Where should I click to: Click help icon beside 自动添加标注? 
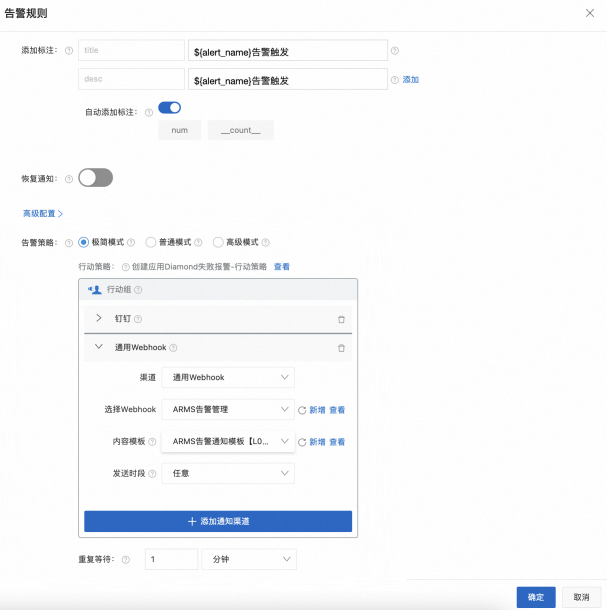pos(149,112)
